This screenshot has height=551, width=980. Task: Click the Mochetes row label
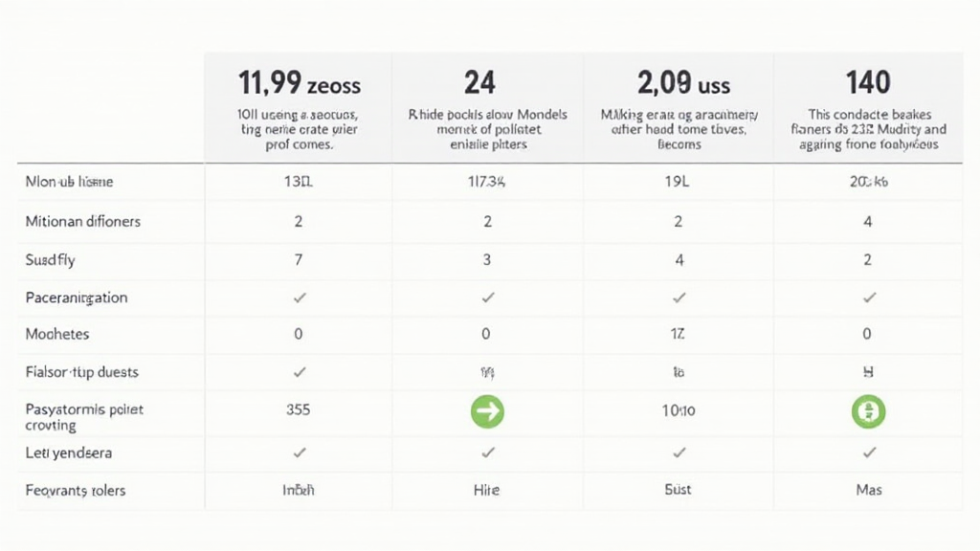click(x=57, y=335)
